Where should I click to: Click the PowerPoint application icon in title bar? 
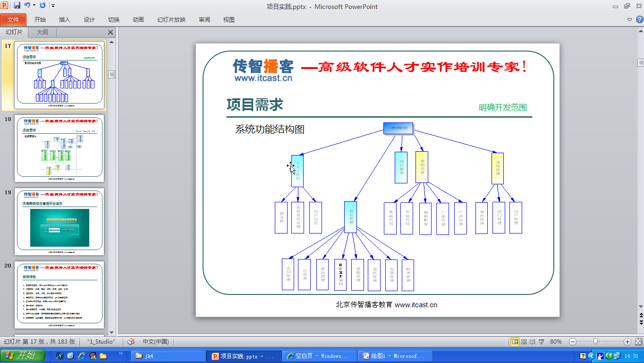click(x=5, y=5)
